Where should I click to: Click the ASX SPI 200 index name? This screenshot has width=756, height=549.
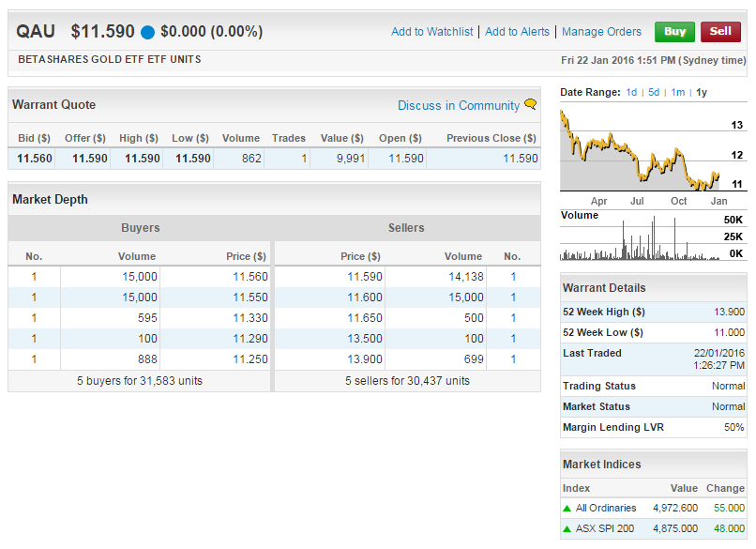[x=605, y=528]
